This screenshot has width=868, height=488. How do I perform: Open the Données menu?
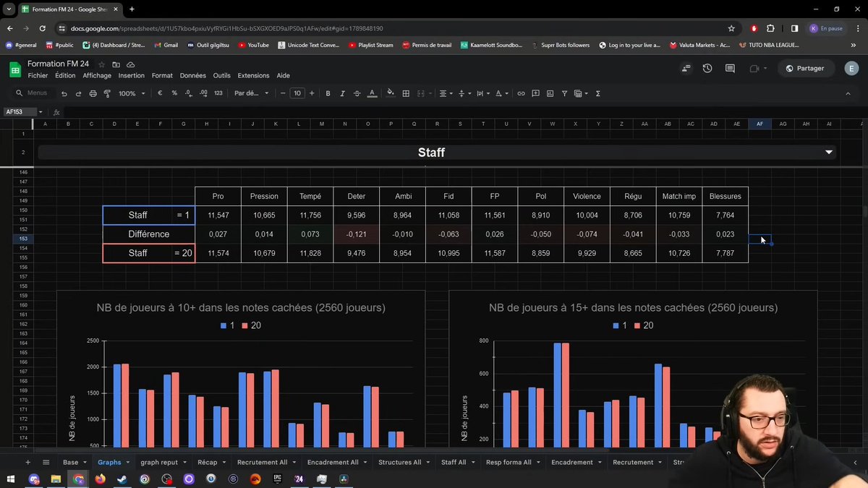(193, 75)
